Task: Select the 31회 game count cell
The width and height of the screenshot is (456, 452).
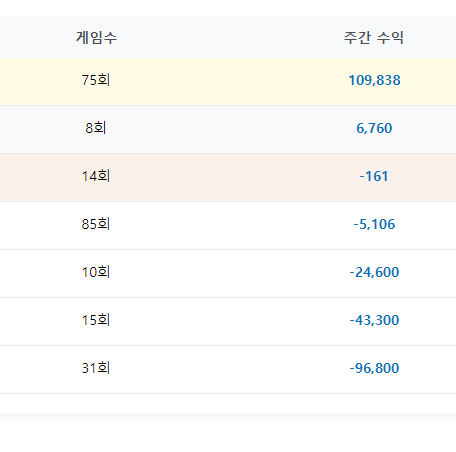Action: [x=96, y=368]
